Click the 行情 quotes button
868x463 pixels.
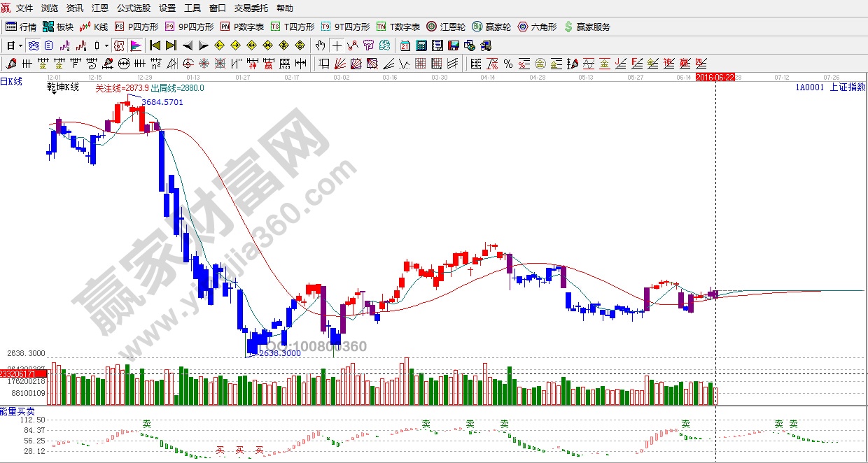coord(21,27)
